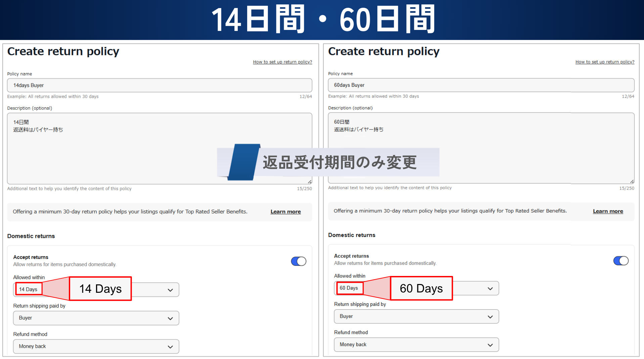The image size is (644, 359).
Task: Click right How to set up return policy link
Action: (605, 62)
